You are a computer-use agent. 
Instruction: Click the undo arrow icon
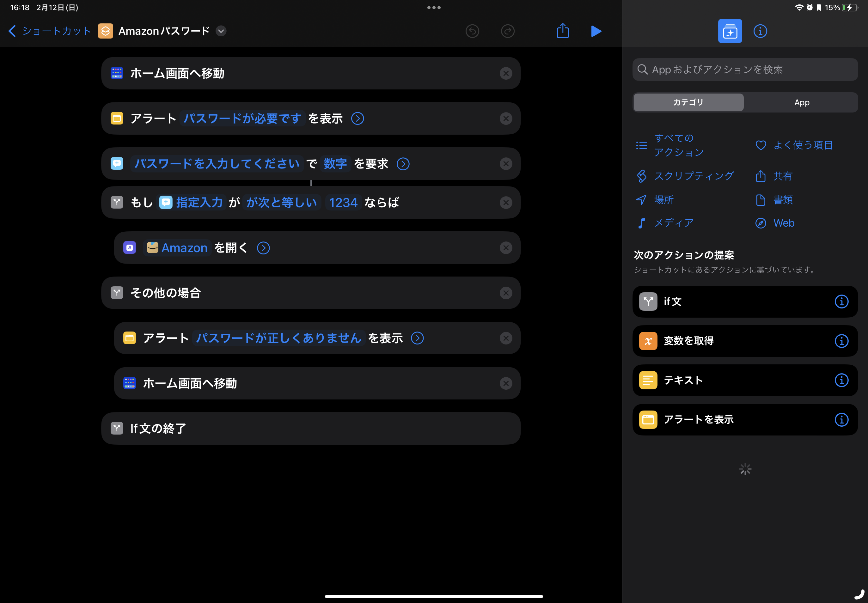472,31
